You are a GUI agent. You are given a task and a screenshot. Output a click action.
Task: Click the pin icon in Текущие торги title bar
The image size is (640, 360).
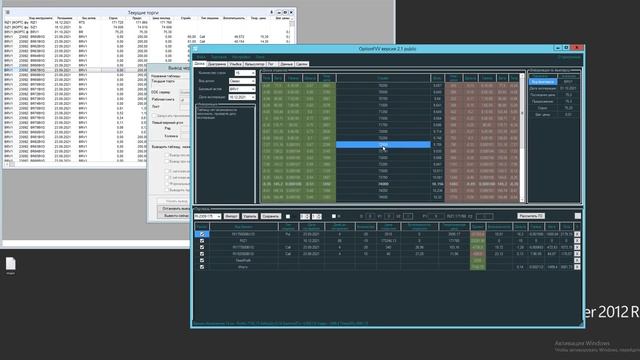[x=272, y=13]
